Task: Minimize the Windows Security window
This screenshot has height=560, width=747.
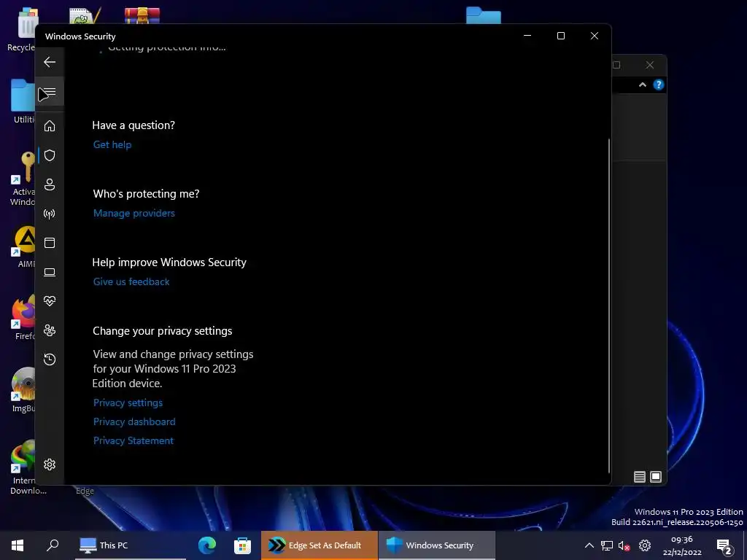Action: click(527, 36)
